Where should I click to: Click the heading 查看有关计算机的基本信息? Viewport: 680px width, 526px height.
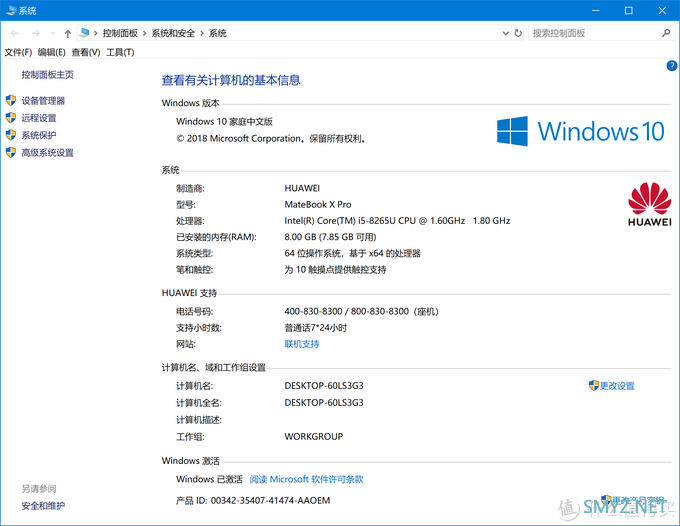point(231,80)
